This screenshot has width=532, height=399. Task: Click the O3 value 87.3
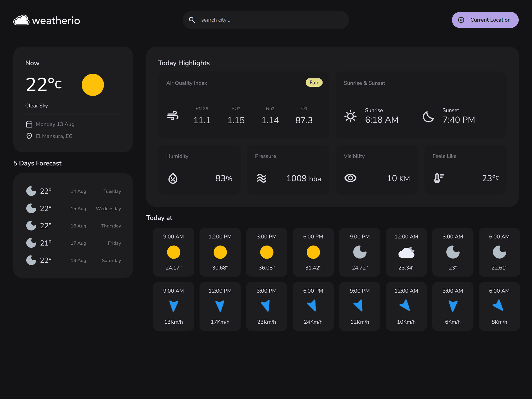pos(304,120)
